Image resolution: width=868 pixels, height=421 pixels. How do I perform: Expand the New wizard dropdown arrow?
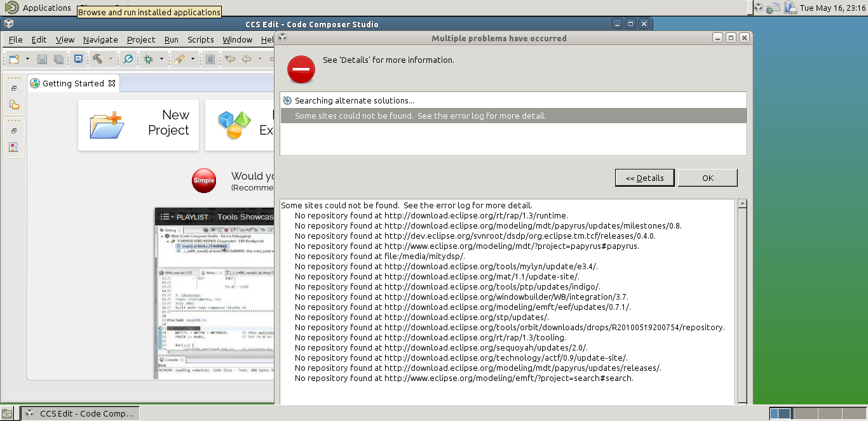[x=27, y=59]
